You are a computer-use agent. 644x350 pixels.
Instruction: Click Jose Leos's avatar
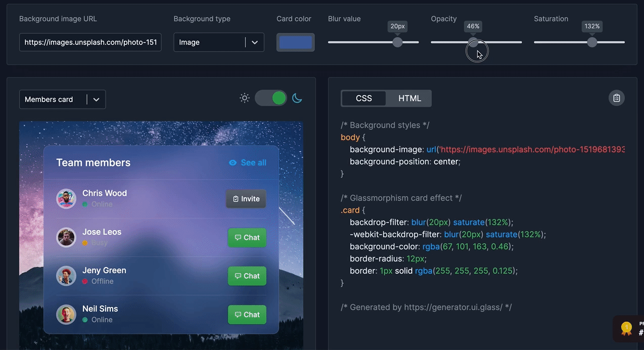66,237
